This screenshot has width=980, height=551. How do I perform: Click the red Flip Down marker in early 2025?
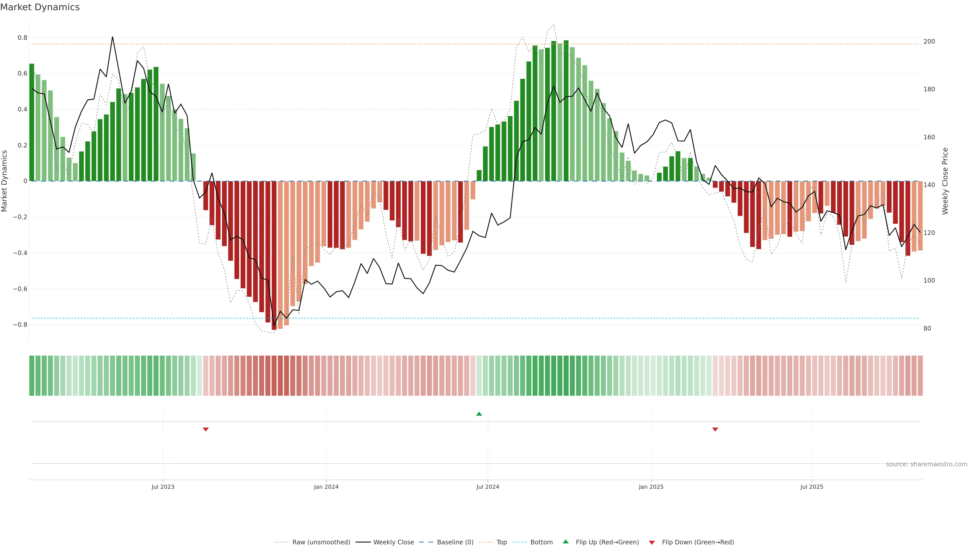click(x=715, y=429)
